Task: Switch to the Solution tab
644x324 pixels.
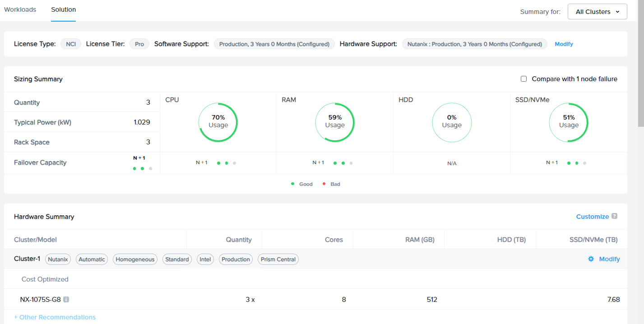Action: (63, 9)
